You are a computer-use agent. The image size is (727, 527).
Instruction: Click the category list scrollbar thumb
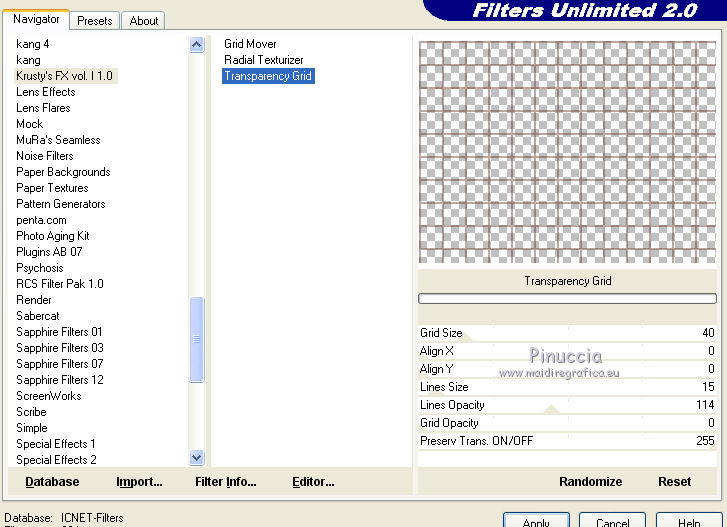tap(197, 339)
